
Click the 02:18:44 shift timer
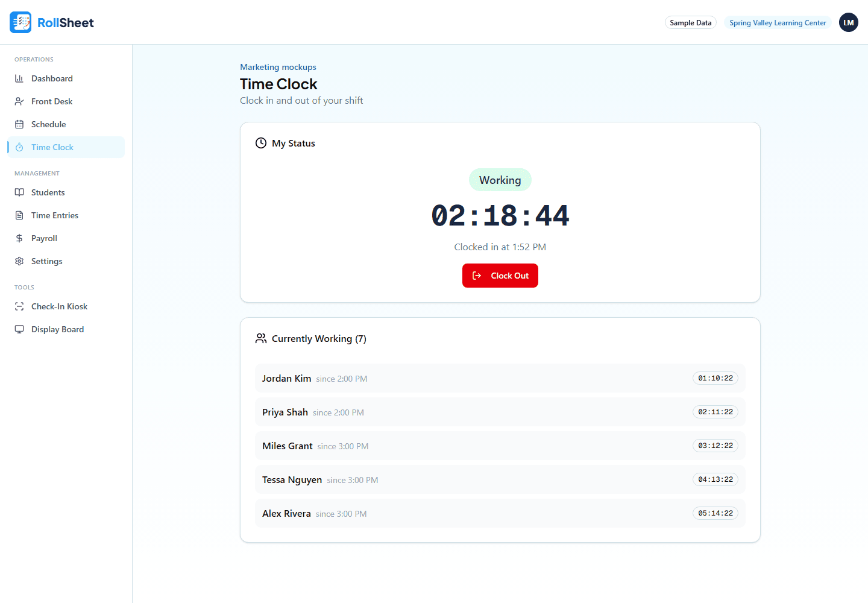(x=500, y=216)
